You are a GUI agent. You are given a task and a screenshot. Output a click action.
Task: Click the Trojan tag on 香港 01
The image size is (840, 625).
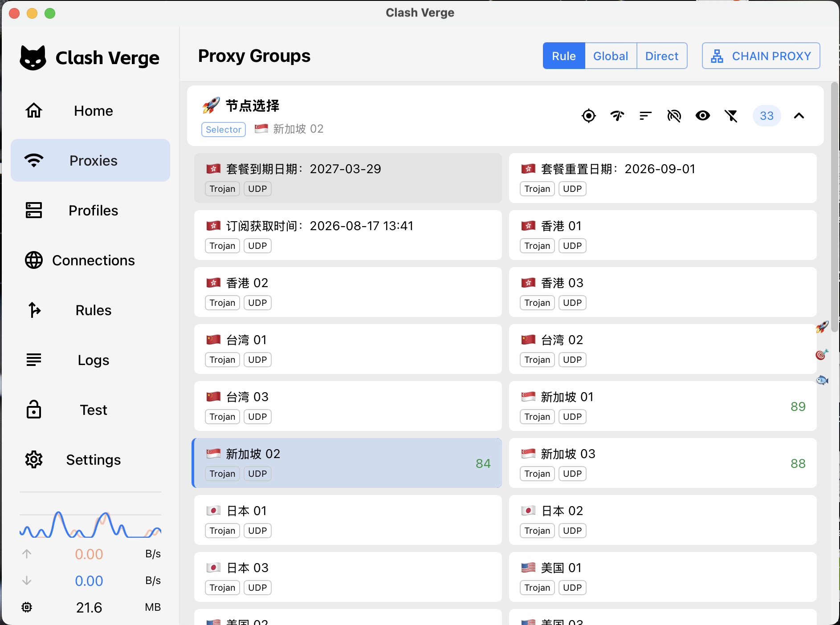pos(537,246)
